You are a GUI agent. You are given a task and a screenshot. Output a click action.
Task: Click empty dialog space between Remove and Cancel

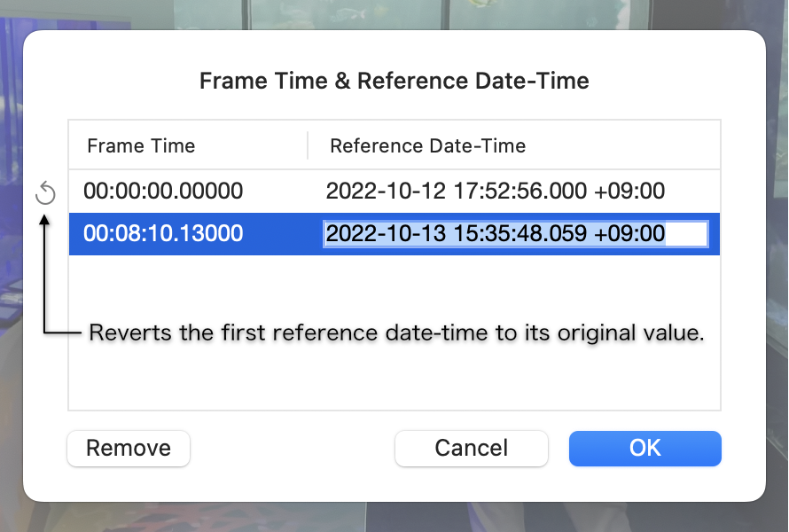coord(293,449)
